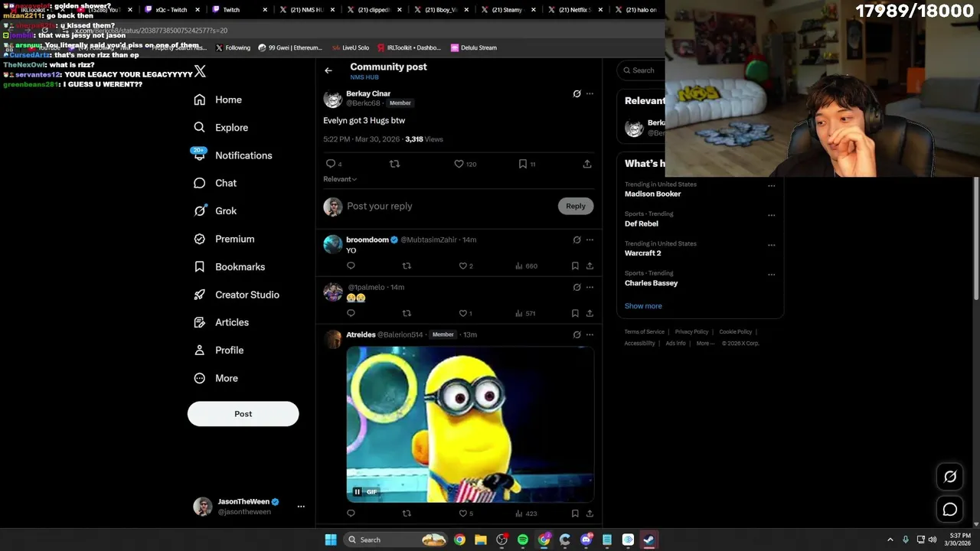Open Steam from the taskbar
The height and width of the screenshot is (551, 980).
(x=648, y=540)
